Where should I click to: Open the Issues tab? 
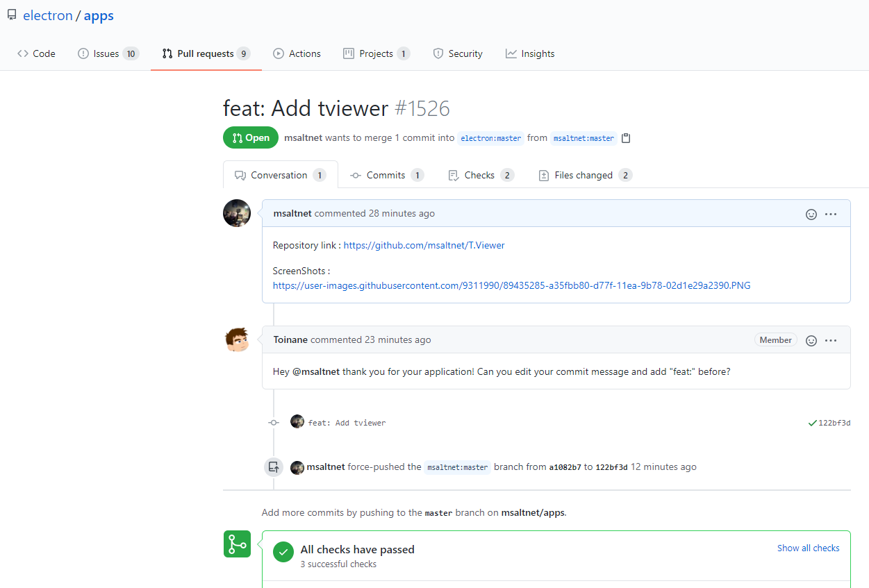(108, 53)
